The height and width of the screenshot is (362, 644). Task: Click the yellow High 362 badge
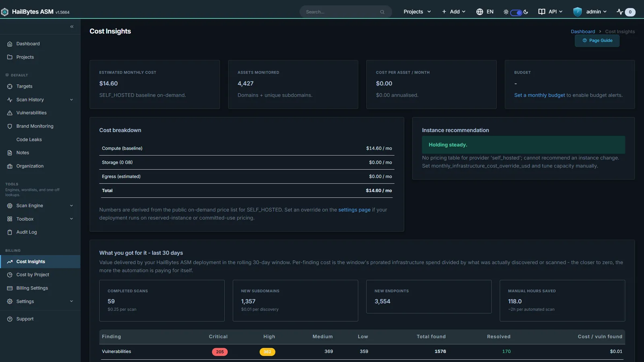click(x=267, y=352)
